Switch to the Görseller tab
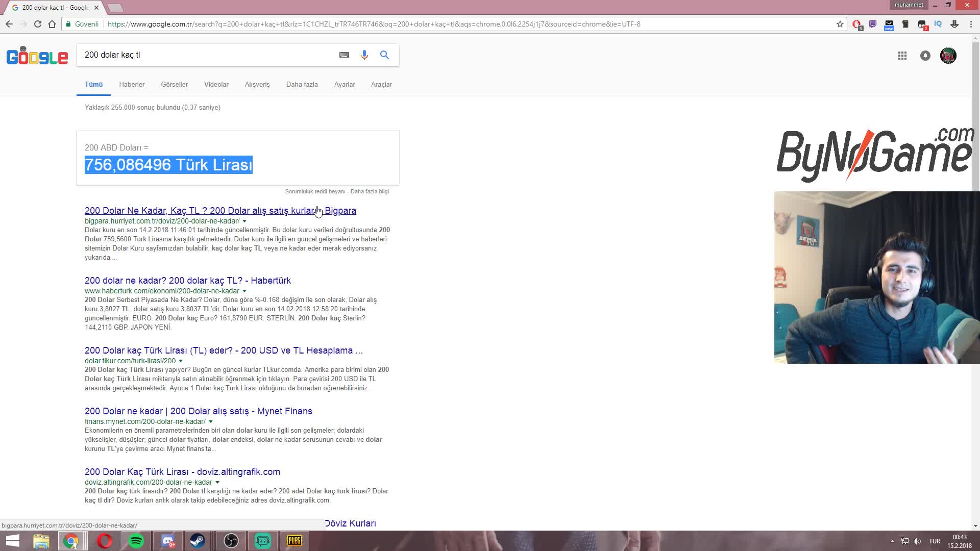 174,85
